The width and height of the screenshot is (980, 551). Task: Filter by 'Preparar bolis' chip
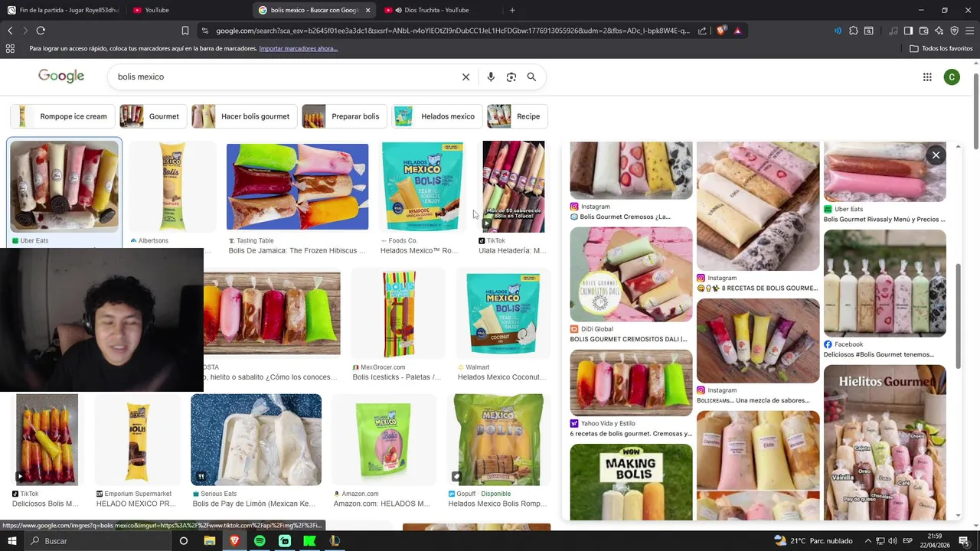click(345, 116)
